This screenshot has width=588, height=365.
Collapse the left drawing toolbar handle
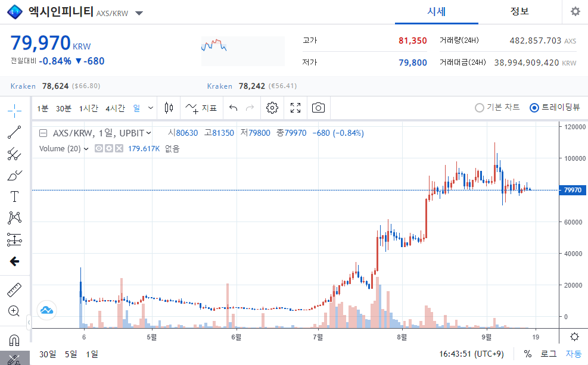(29, 322)
